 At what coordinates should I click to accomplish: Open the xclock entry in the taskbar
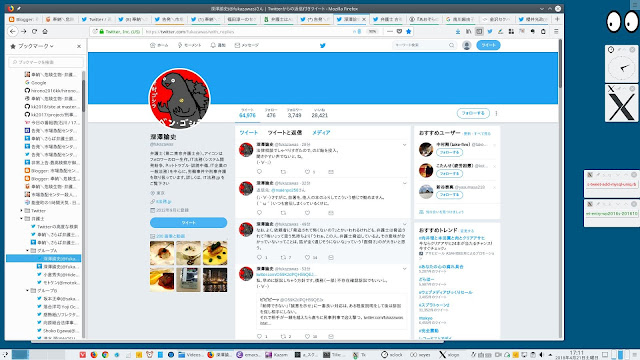coord(392,355)
